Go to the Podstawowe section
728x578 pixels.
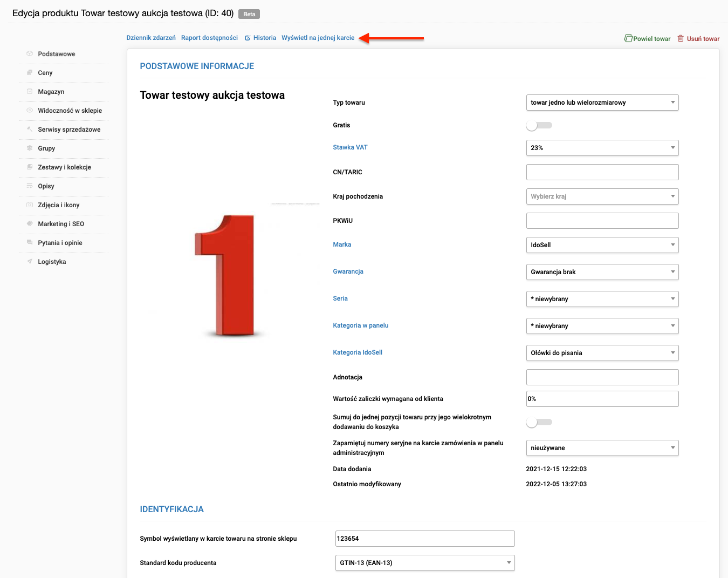pyautogui.click(x=57, y=54)
